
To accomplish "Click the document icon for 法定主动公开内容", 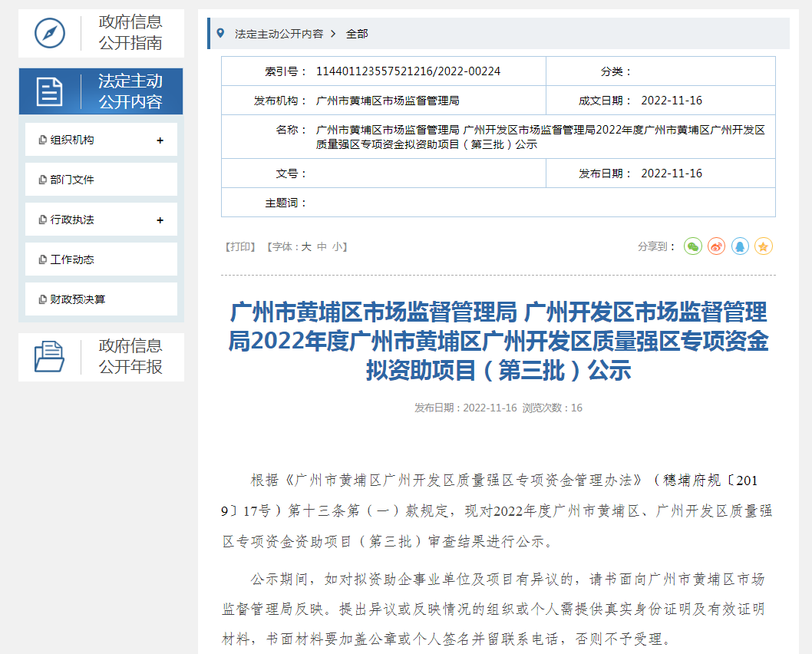I will (x=50, y=91).
